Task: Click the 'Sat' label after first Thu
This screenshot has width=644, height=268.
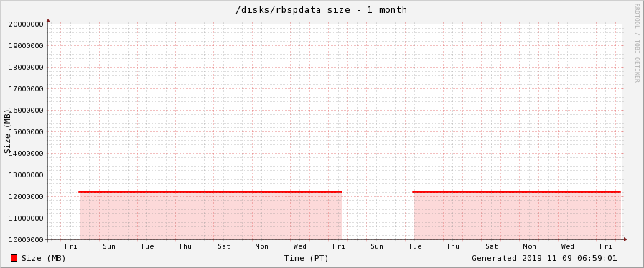Action: tap(224, 246)
